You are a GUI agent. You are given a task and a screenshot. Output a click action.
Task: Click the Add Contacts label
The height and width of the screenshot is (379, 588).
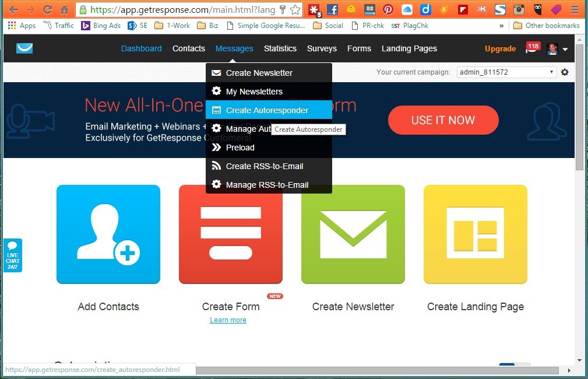(x=108, y=307)
